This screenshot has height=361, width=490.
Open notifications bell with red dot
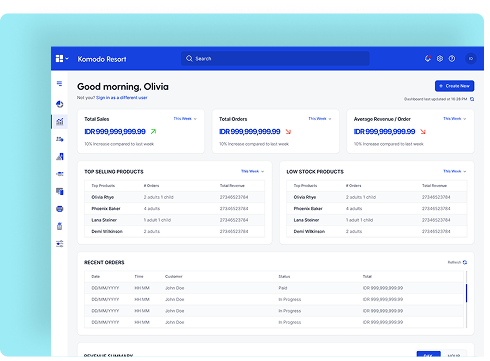428,59
